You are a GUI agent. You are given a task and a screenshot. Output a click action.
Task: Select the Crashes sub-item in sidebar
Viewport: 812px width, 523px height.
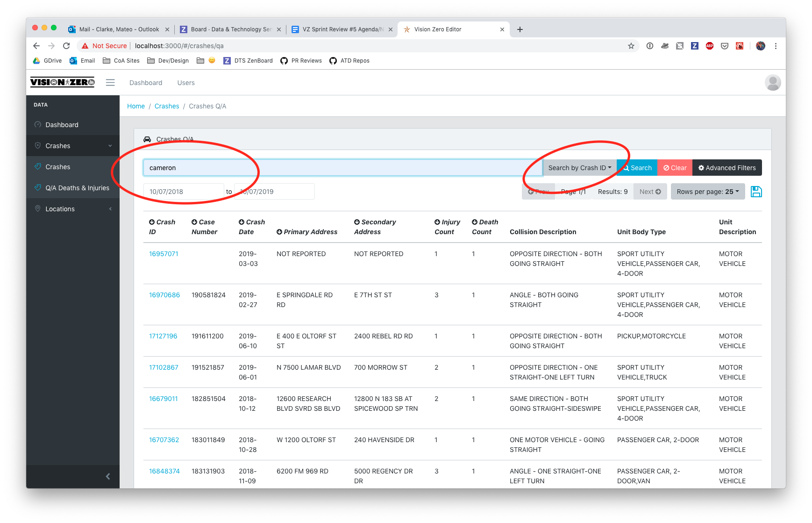click(x=73, y=167)
